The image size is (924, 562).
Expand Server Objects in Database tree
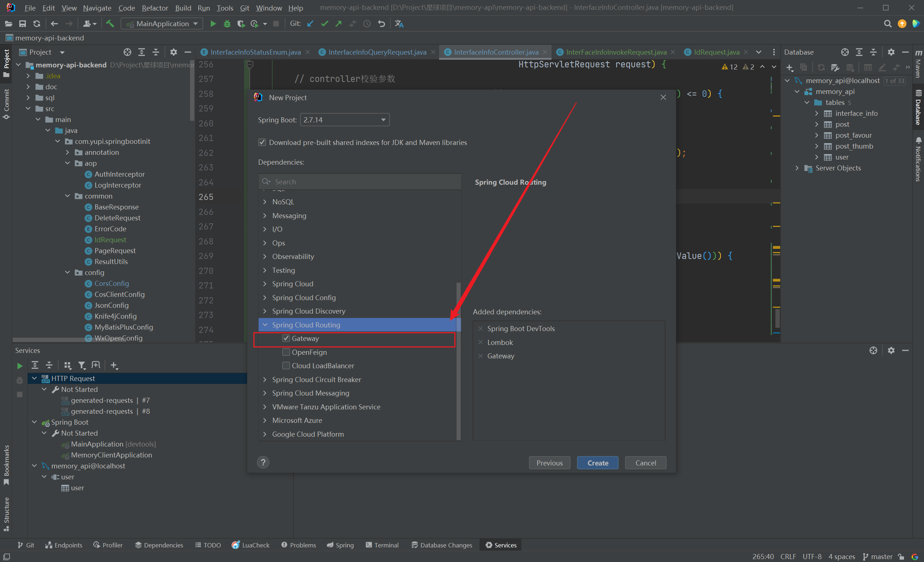point(797,168)
